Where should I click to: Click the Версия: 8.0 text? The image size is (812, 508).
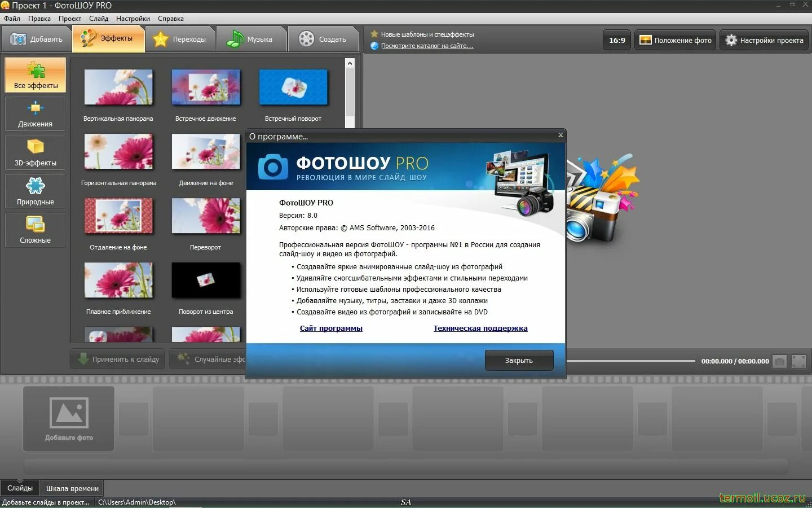pyautogui.click(x=298, y=215)
